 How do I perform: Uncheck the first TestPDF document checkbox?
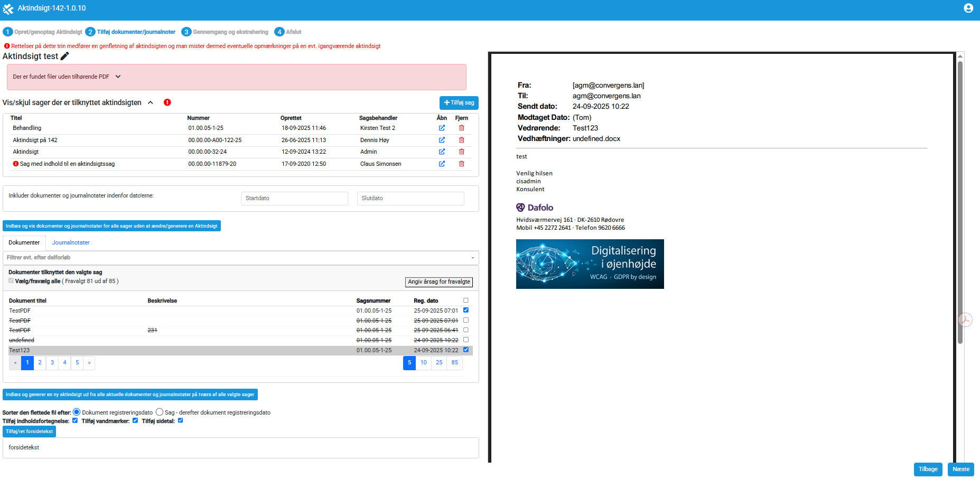tap(465, 310)
